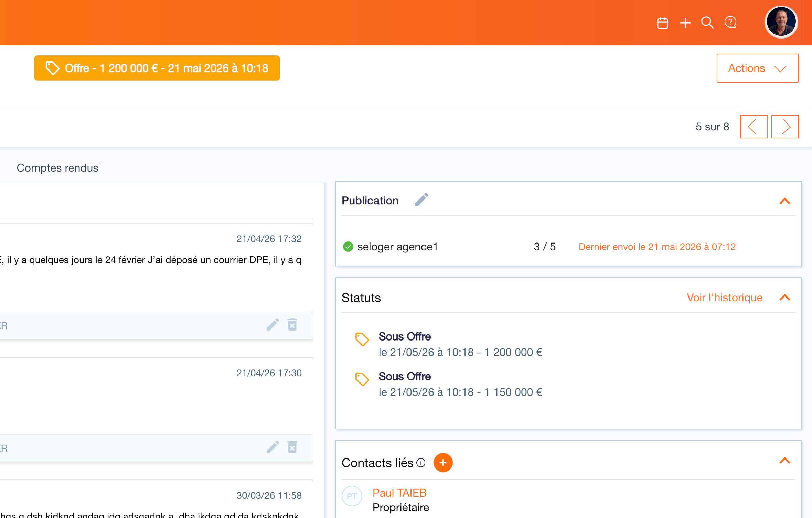
Task: Click tag icon for 1 150 000 € Sous Offre
Action: point(362,379)
